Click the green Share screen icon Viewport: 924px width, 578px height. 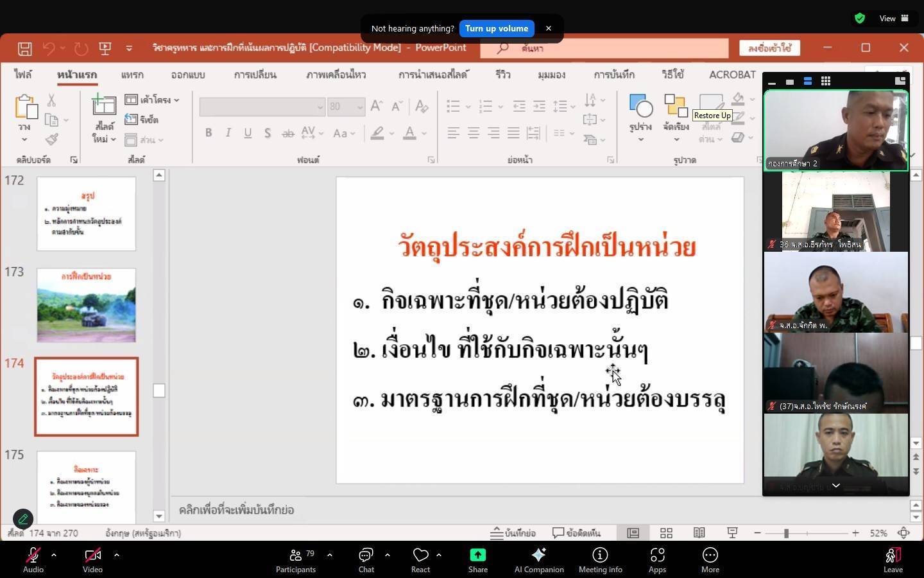click(x=477, y=559)
